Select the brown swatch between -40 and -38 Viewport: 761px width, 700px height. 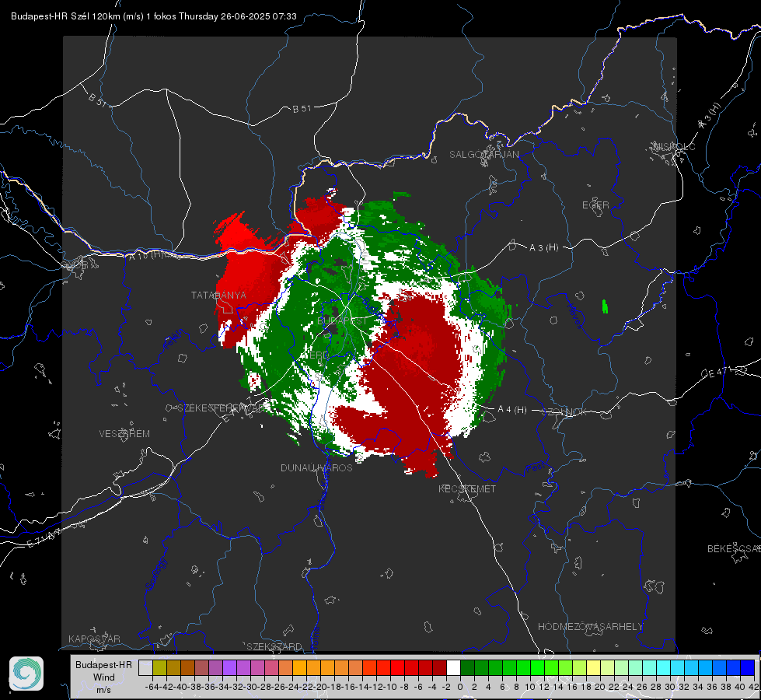[187, 668]
